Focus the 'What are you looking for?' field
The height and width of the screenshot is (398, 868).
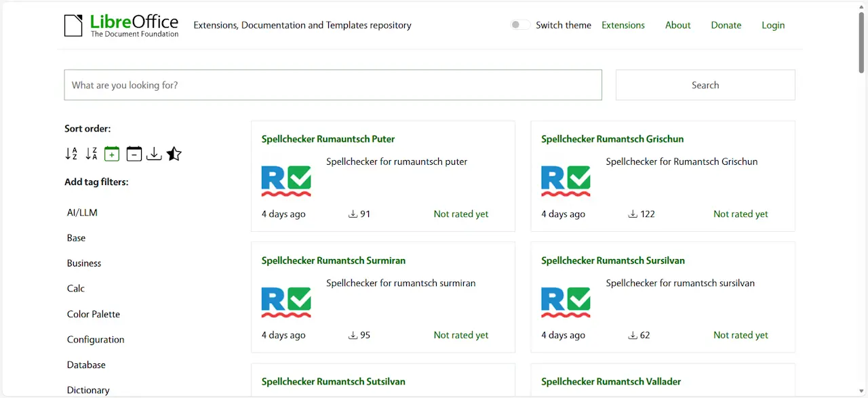click(333, 85)
